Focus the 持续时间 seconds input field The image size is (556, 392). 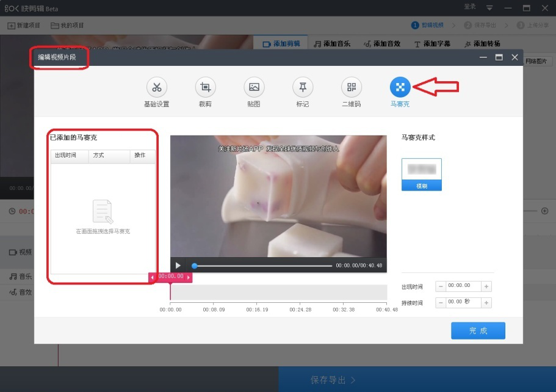(463, 302)
